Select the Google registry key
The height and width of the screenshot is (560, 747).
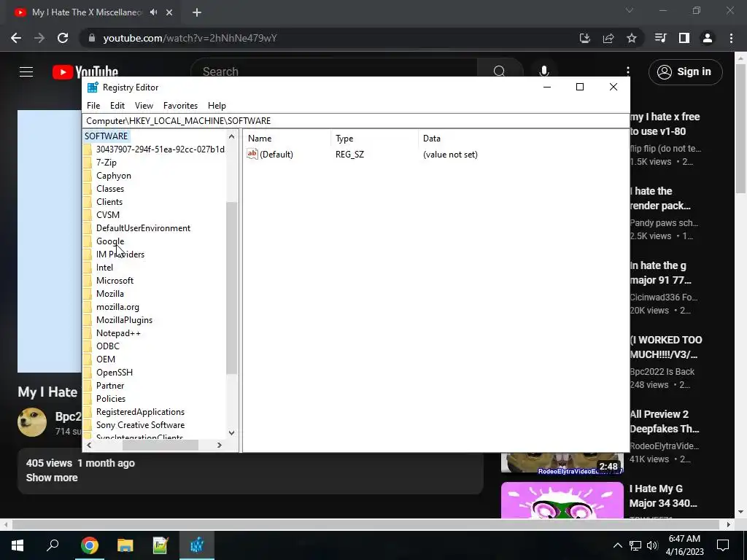tap(110, 241)
